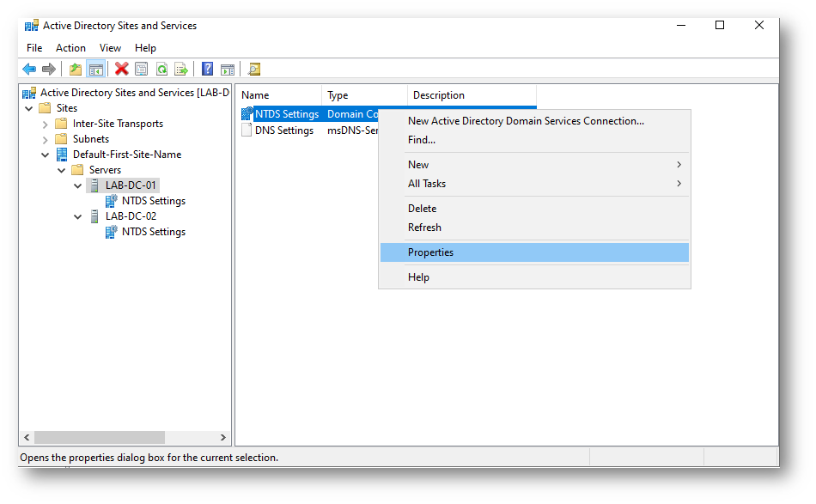The height and width of the screenshot is (504, 816).
Task: Sort by the Type column header
Action: tap(364, 95)
